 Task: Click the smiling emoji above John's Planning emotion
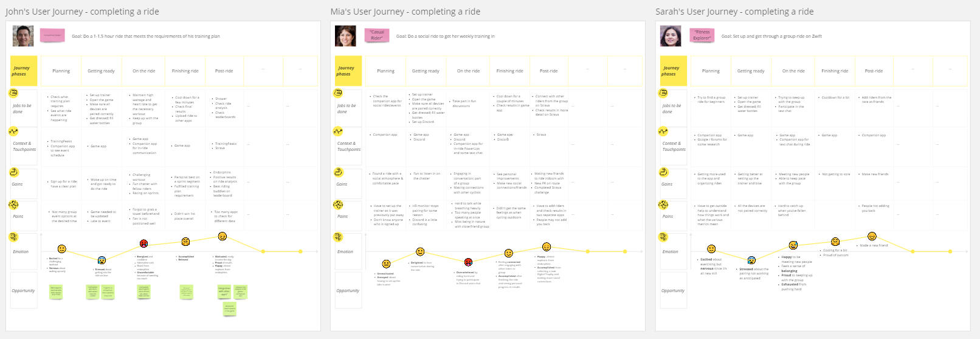pos(62,249)
